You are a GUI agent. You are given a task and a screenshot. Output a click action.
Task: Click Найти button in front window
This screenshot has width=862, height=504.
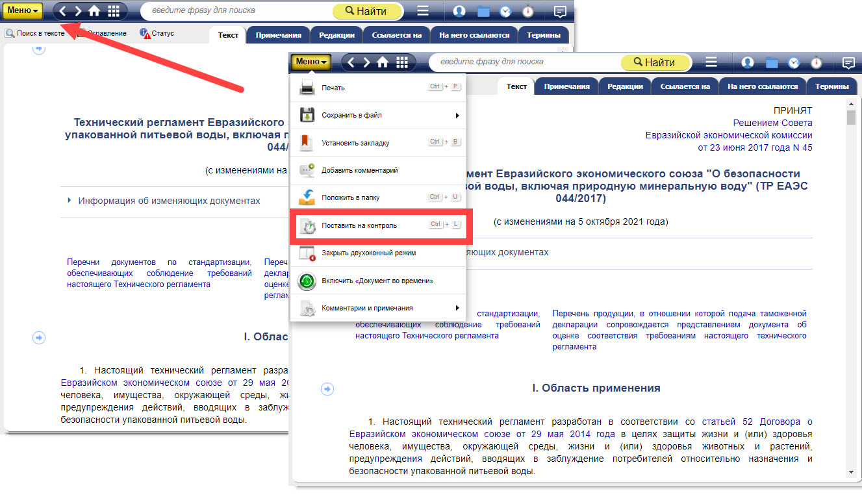click(656, 62)
